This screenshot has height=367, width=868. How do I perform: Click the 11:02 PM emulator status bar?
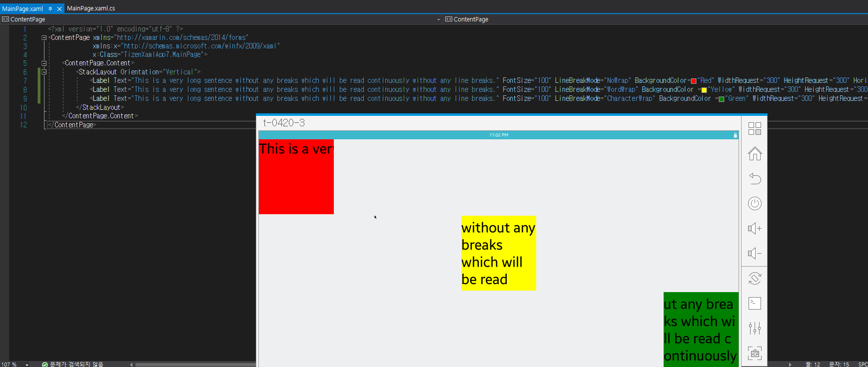click(499, 135)
